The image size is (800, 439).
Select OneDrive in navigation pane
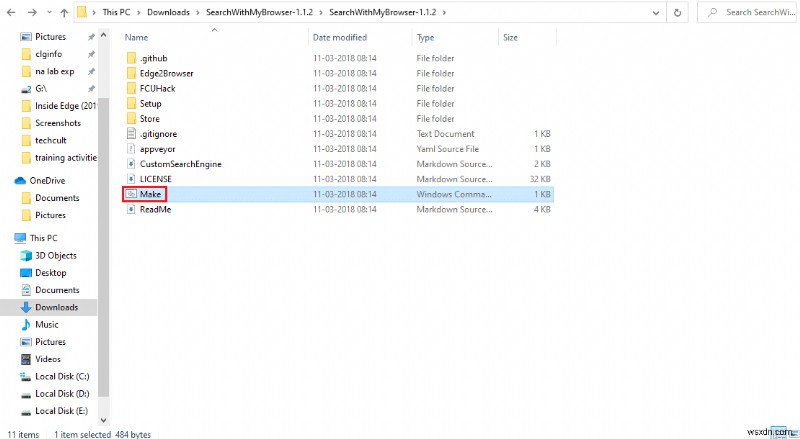(47, 181)
